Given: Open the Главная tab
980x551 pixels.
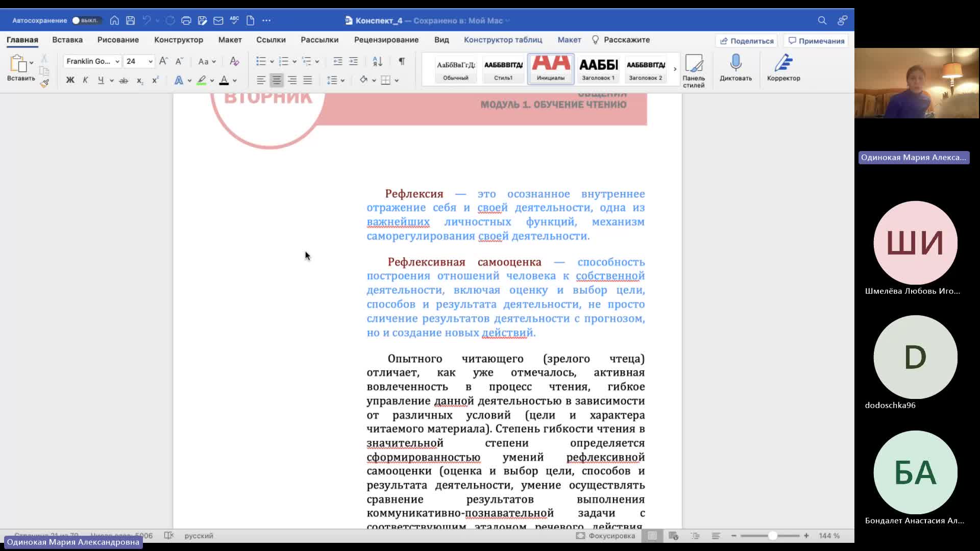Looking at the screenshot, I should click(22, 40).
